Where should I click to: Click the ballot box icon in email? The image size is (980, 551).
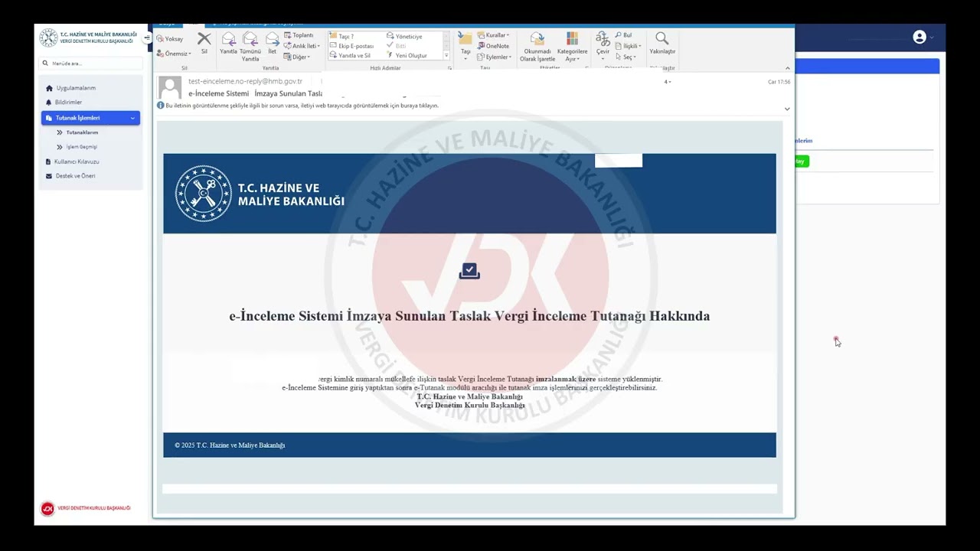469,271
